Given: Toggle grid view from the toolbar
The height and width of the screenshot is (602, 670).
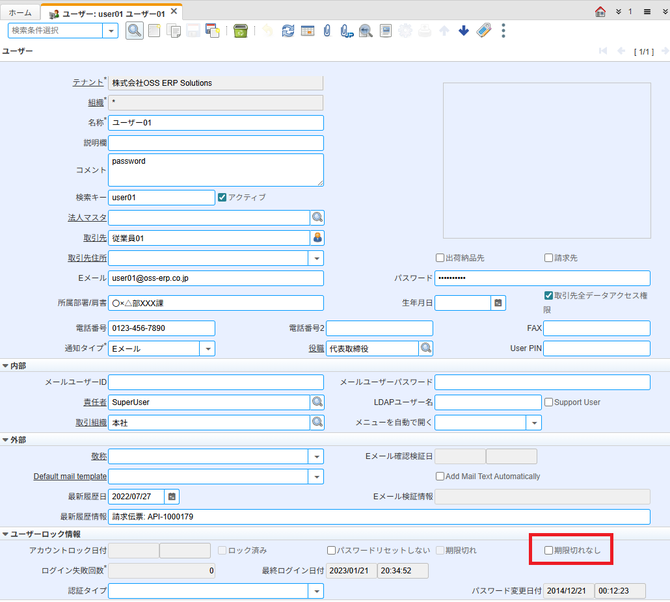Looking at the screenshot, I should coord(308,31).
